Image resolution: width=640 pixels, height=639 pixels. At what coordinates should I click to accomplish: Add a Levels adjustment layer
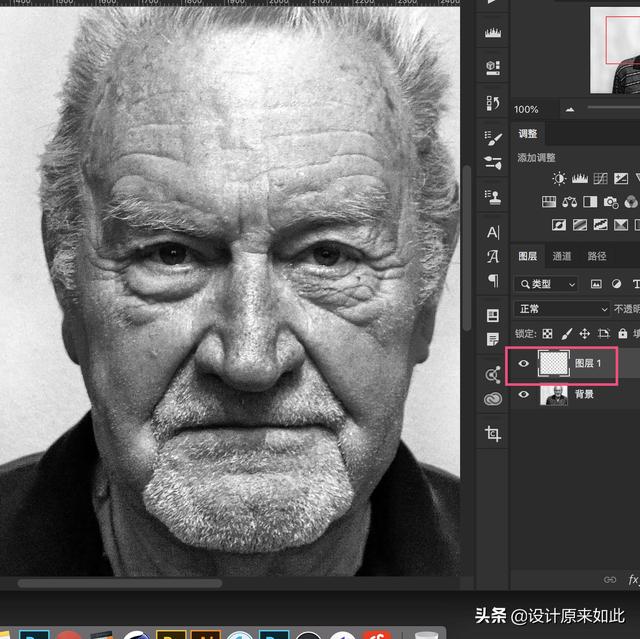pos(580,178)
